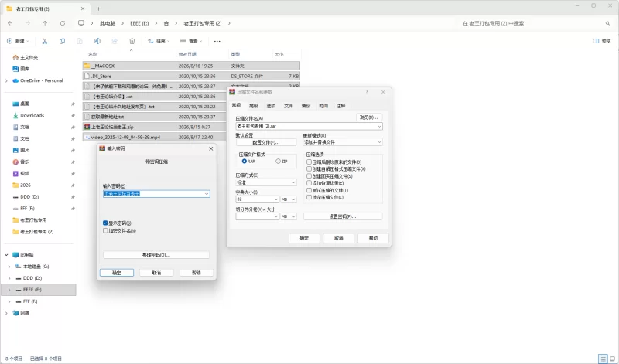Switch to details view icon in status bar

pos(603,359)
